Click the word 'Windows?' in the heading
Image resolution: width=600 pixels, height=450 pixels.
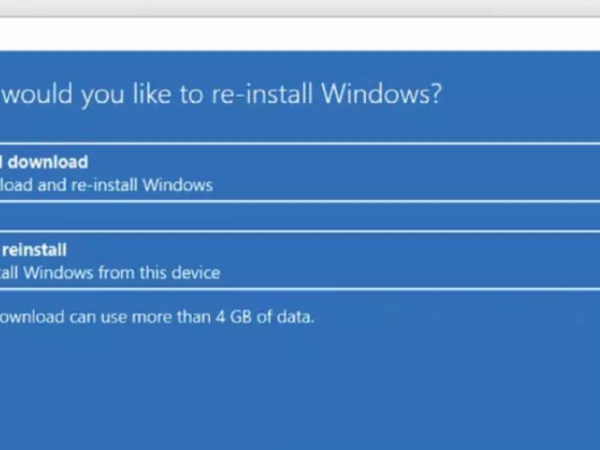[392, 96]
